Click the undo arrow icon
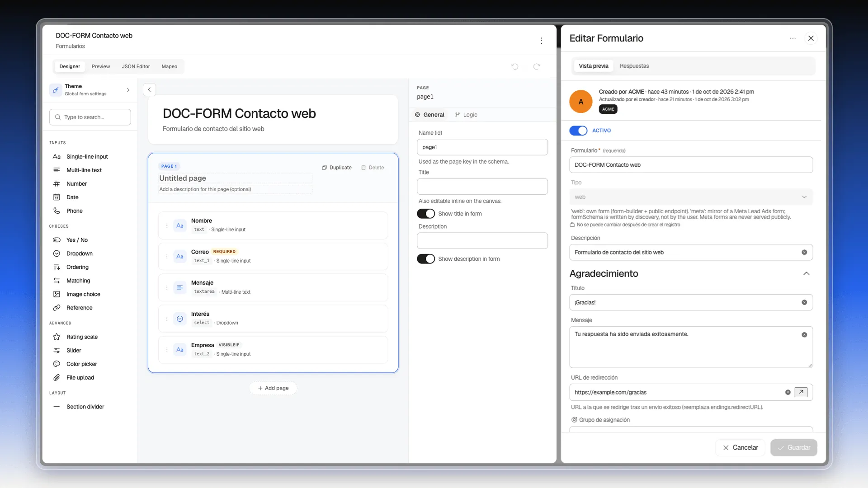This screenshot has height=488, width=868. (514, 66)
